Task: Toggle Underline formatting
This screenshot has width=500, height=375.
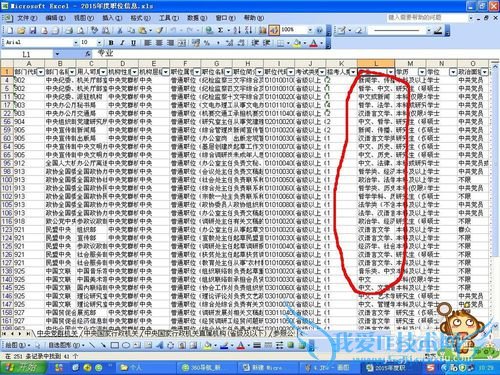Action: click(134, 43)
